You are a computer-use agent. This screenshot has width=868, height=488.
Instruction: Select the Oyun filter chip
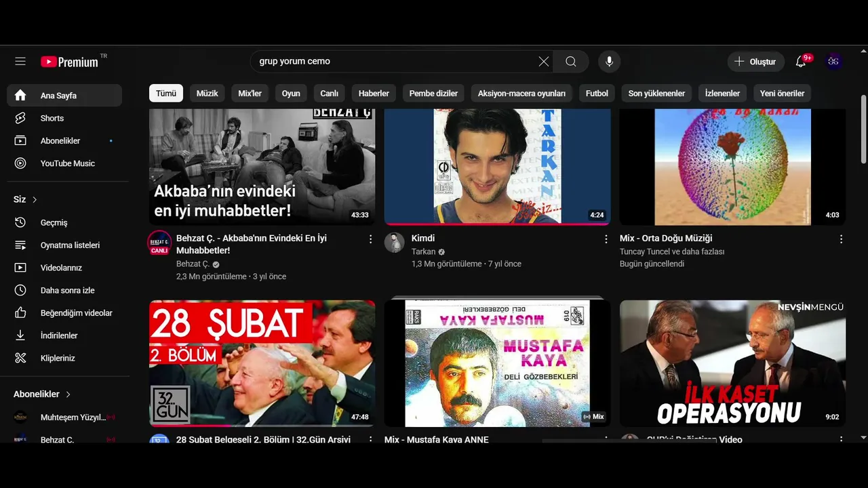pos(291,94)
